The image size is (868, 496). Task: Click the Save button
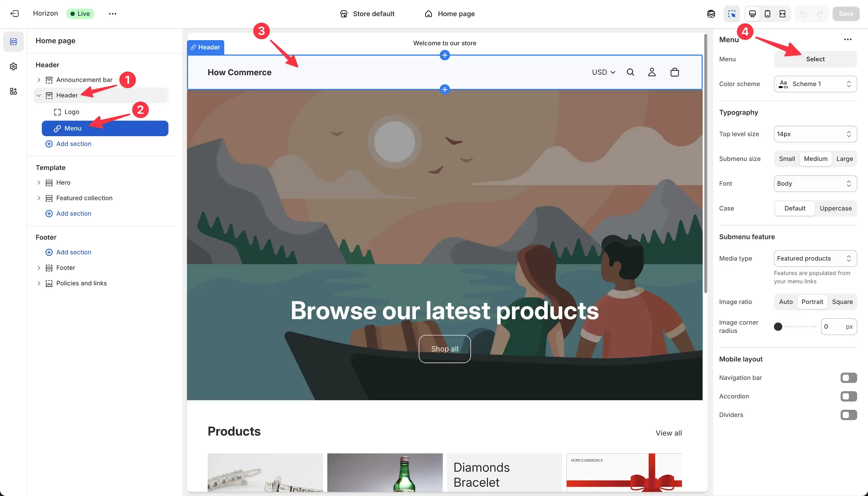(846, 14)
